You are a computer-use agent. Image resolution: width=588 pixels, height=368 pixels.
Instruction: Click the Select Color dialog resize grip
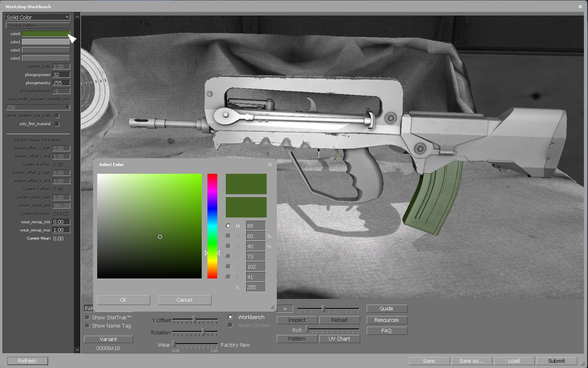[x=272, y=307]
